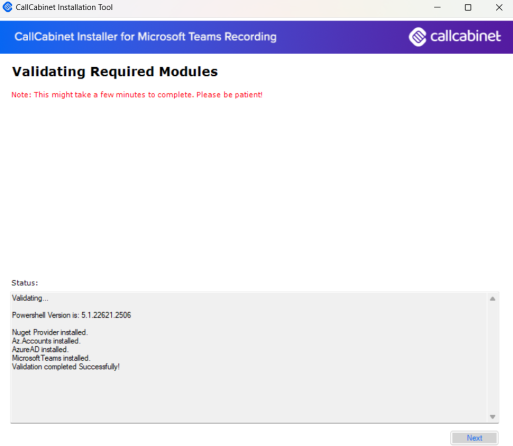Close the CallCabinet Installation Tool window

(x=499, y=7)
